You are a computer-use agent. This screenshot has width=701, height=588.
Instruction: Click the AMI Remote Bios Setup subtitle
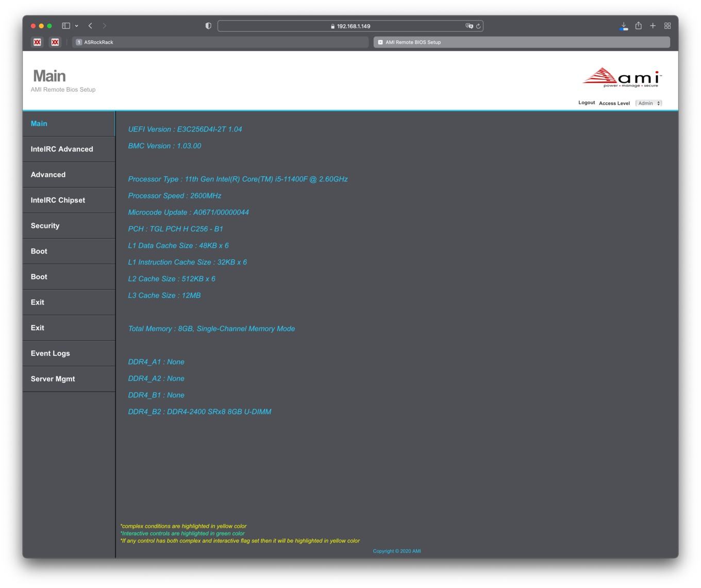(x=63, y=90)
